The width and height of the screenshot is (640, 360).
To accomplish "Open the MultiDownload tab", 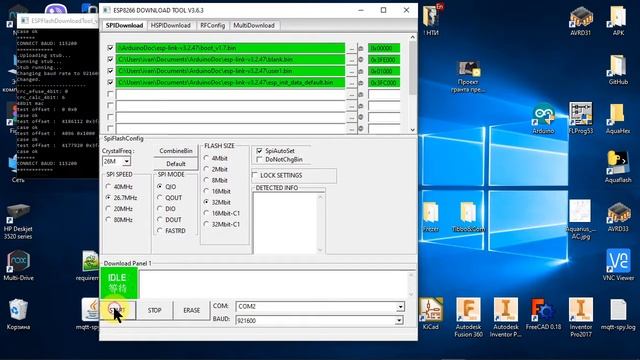I will 254,25.
